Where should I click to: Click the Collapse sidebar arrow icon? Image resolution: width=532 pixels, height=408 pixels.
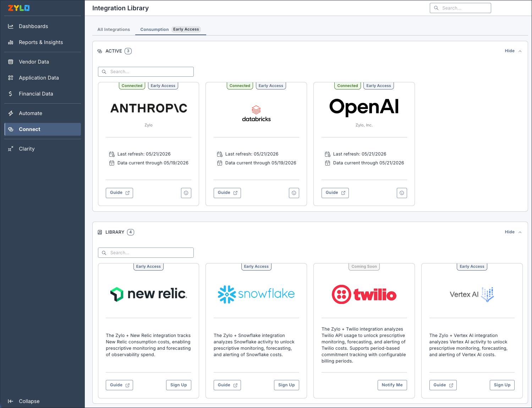tap(11, 401)
